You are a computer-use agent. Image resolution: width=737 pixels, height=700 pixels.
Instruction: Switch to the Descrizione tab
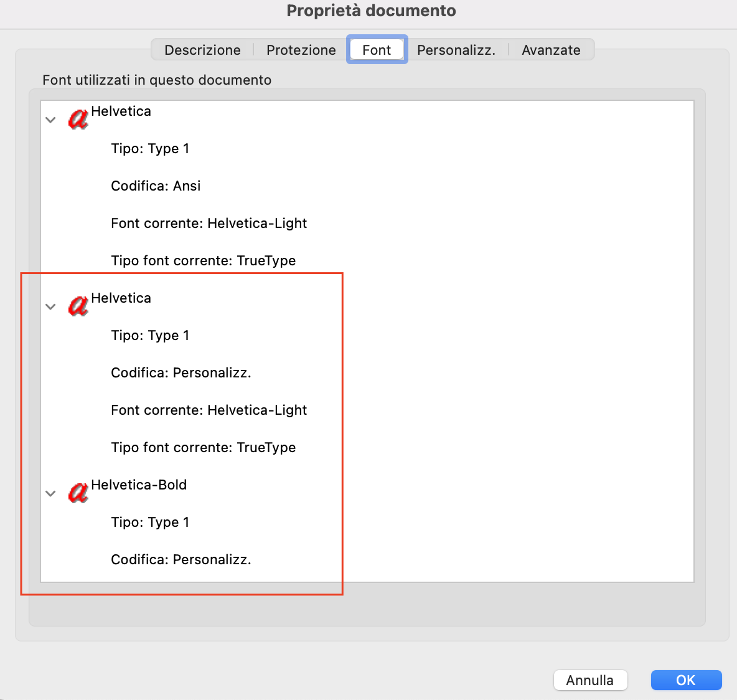click(x=202, y=50)
